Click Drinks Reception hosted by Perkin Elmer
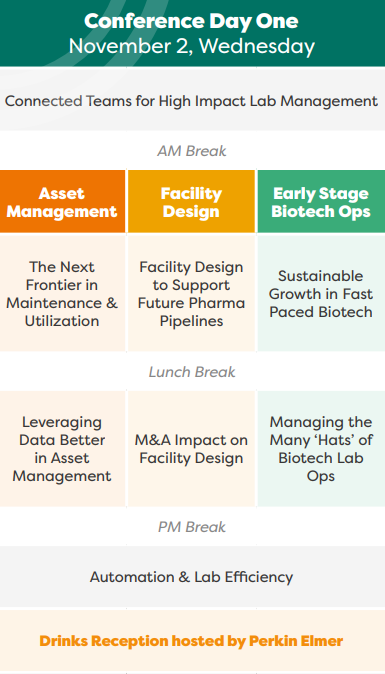Viewport: 385px width, 674px height. [192, 641]
